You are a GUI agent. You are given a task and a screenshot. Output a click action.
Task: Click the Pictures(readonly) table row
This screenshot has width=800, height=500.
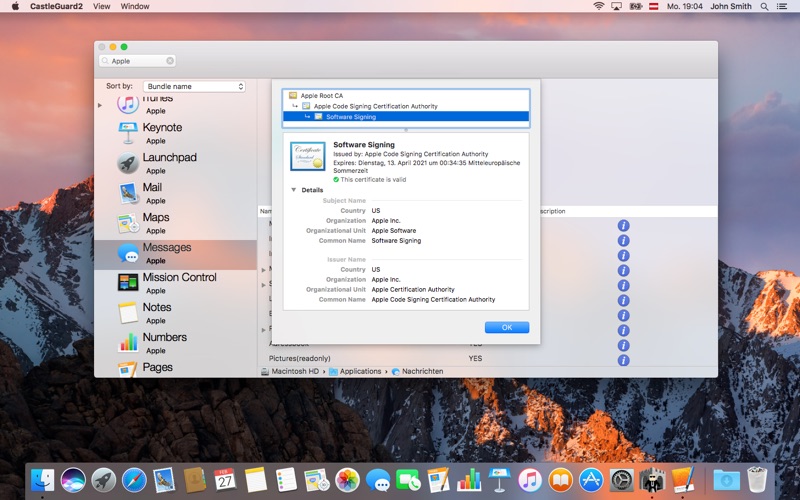click(x=487, y=358)
